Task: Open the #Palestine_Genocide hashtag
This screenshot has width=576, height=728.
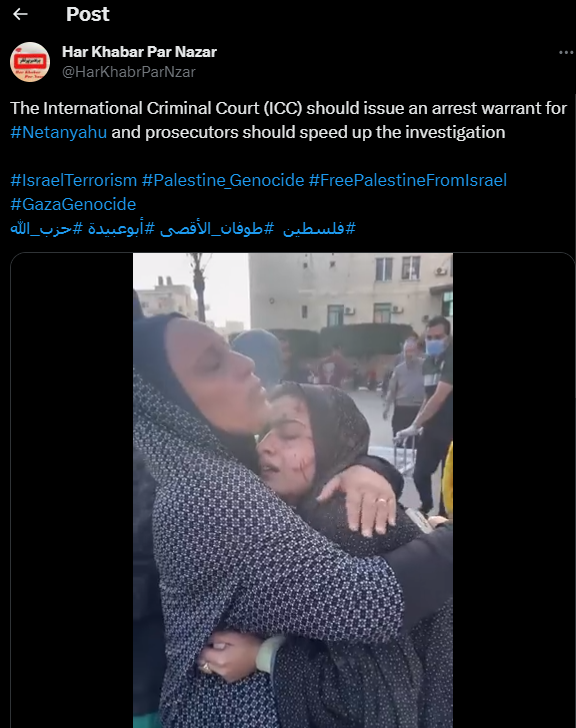Action: tap(223, 180)
